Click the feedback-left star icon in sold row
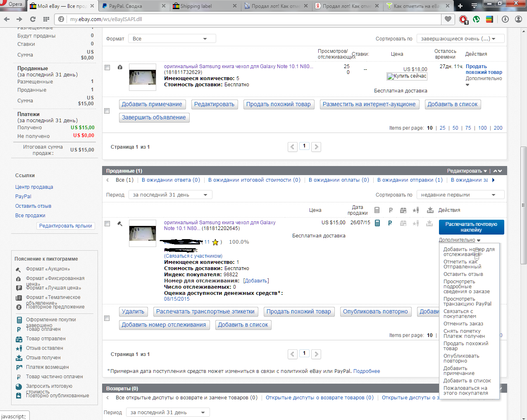This screenshot has height=420, width=527. click(x=416, y=223)
